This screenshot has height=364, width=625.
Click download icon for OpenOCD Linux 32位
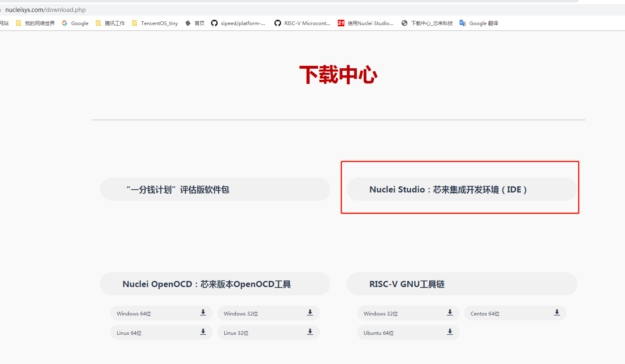(310, 332)
